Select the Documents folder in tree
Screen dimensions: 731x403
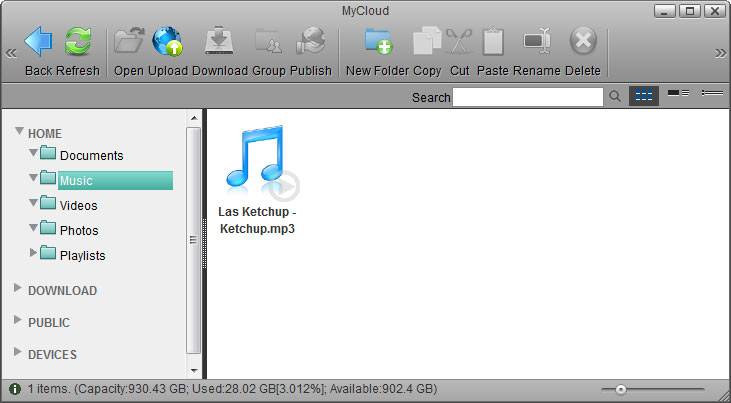point(90,155)
